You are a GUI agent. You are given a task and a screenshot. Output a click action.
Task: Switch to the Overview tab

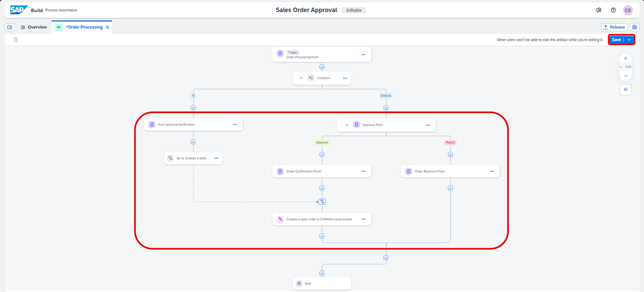click(x=34, y=27)
